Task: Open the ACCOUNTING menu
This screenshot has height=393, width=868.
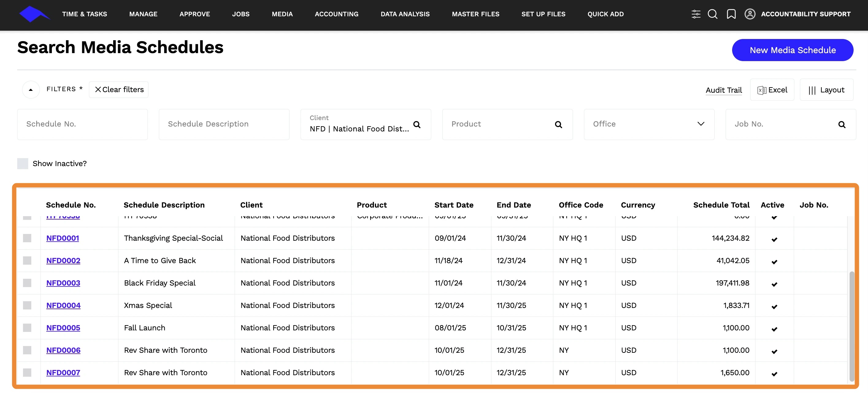Action: pos(336,14)
